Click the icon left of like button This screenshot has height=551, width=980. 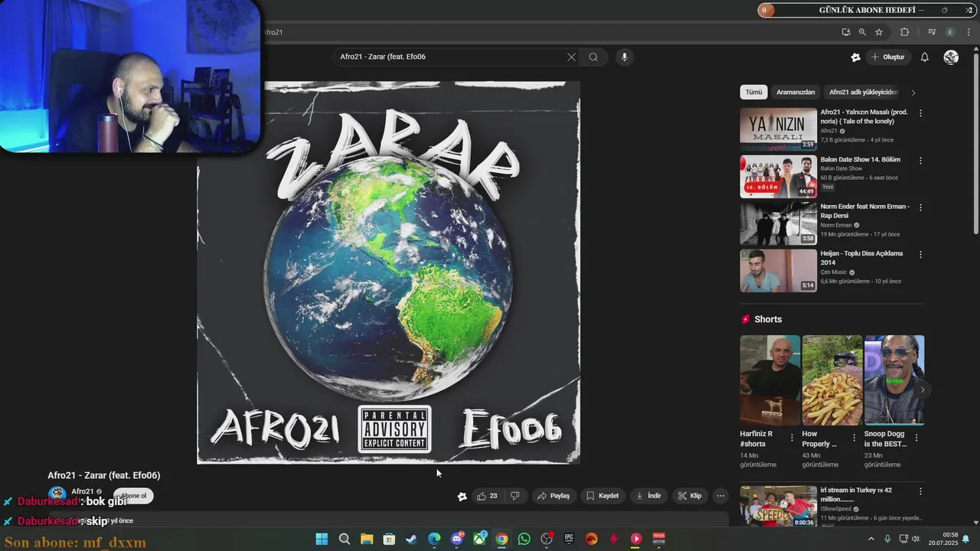click(x=462, y=496)
